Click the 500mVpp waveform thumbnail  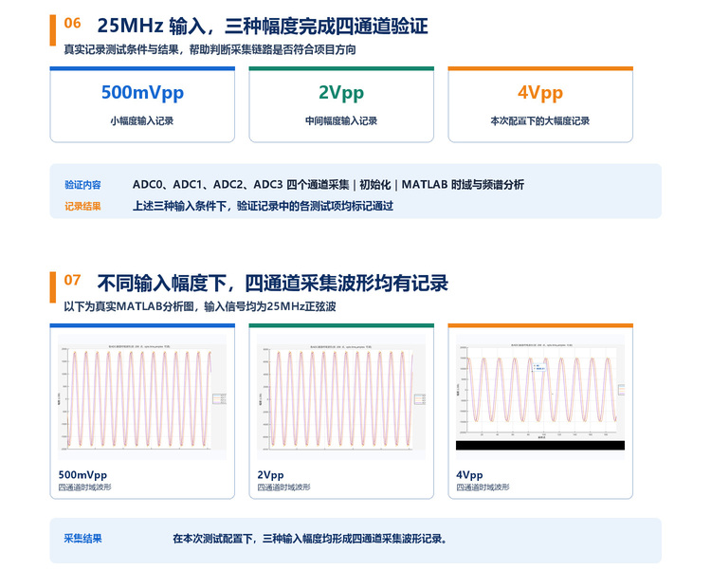pyautogui.click(x=142, y=397)
